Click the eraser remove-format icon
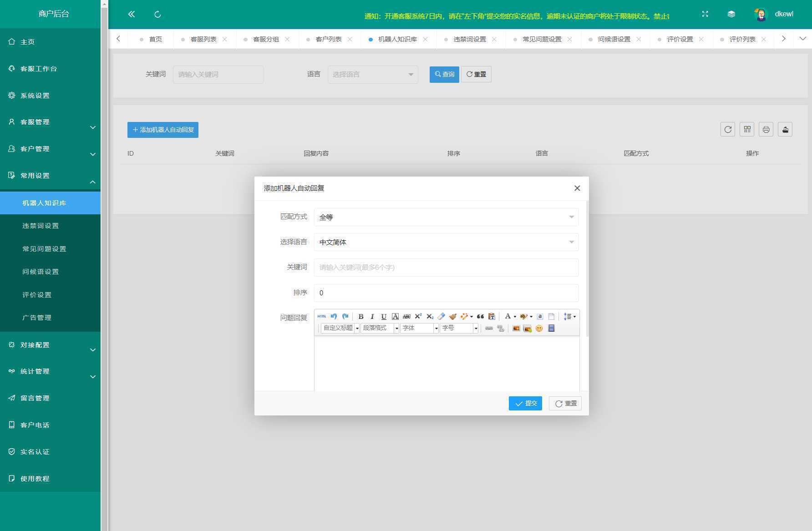The height and width of the screenshot is (531, 812). (441, 316)
